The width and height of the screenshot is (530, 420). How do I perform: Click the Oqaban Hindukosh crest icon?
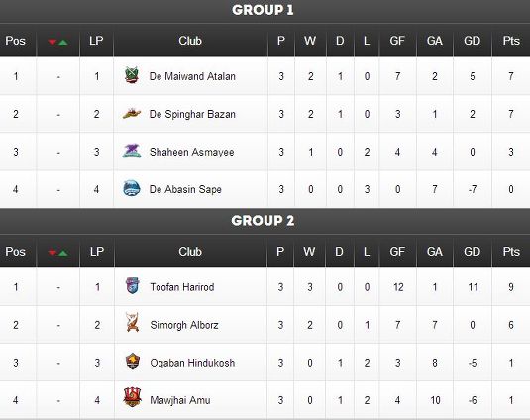[x=132, y=362]
